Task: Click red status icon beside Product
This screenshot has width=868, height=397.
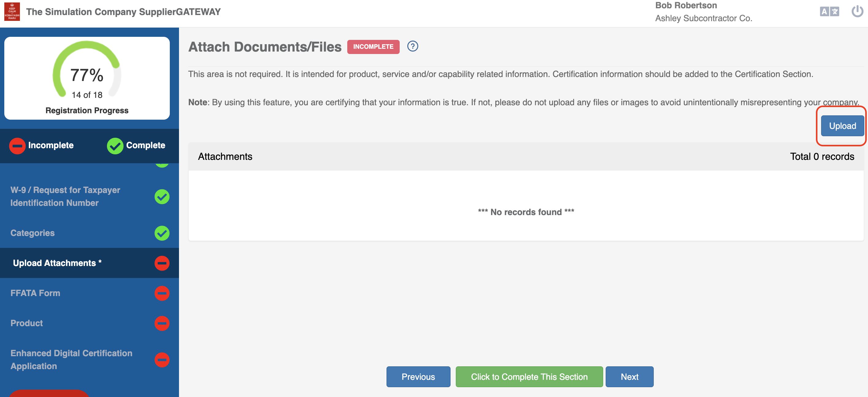Action: coord(162,323)
